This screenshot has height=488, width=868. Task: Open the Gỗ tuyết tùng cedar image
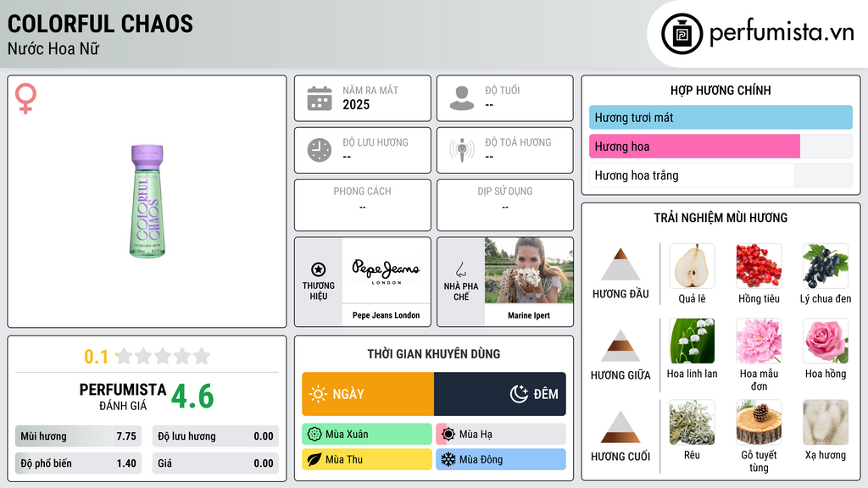pyautogui.click(x=759, y=422)
